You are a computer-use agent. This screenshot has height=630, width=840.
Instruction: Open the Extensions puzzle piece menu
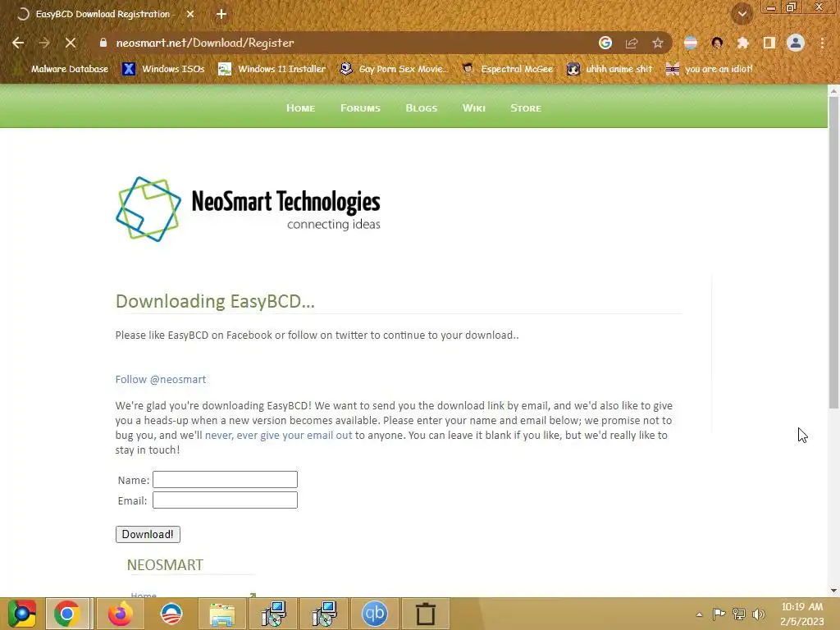point(743,43)
